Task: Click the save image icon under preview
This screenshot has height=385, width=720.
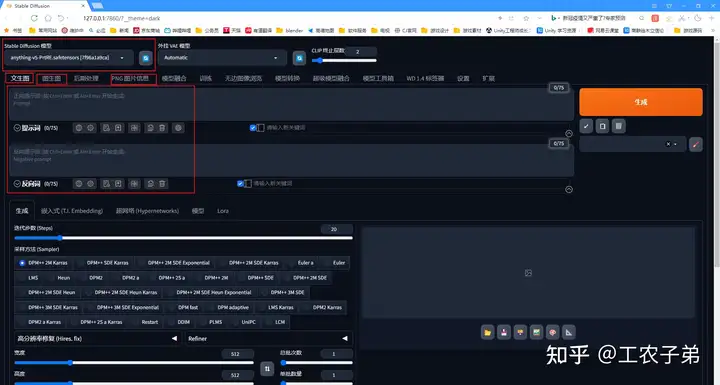Action: click(x=504, y=332)
